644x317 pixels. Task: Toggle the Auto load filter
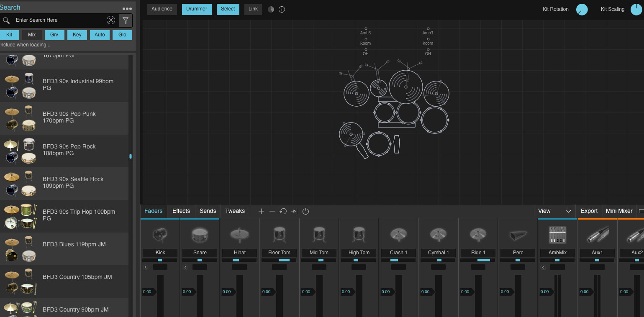(x=100, y=35)
